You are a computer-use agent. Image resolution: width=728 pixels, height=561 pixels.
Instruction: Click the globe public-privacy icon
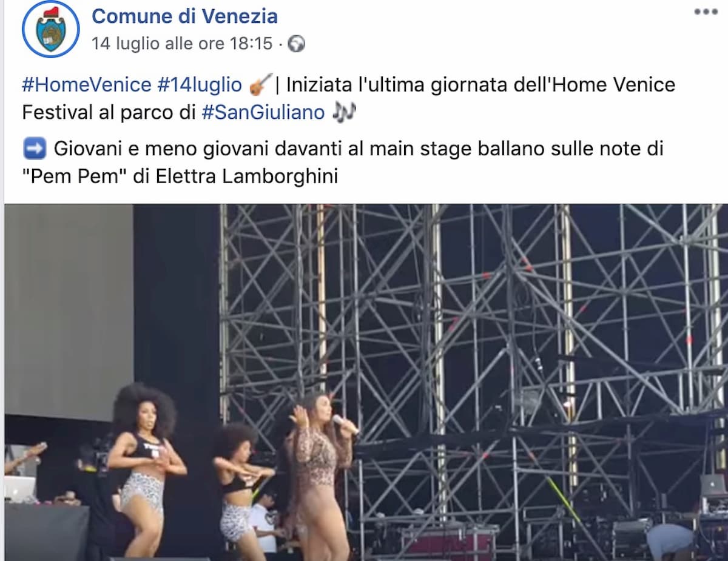coord(296,44)
